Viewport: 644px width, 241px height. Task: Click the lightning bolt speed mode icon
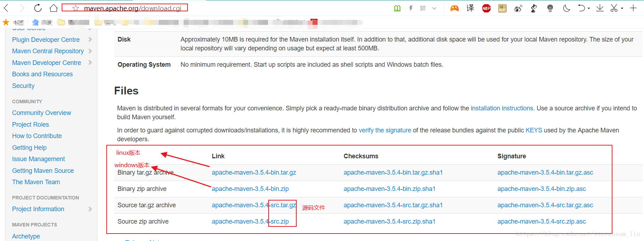pos(411,8)
